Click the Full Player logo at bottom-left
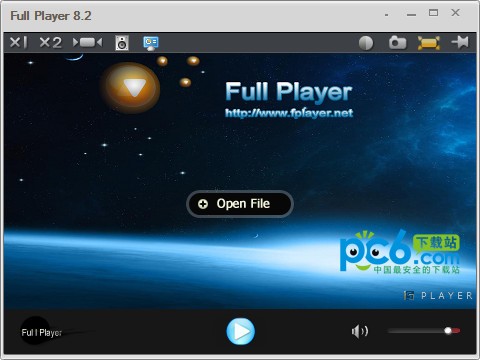 click(x=41, y=332)
